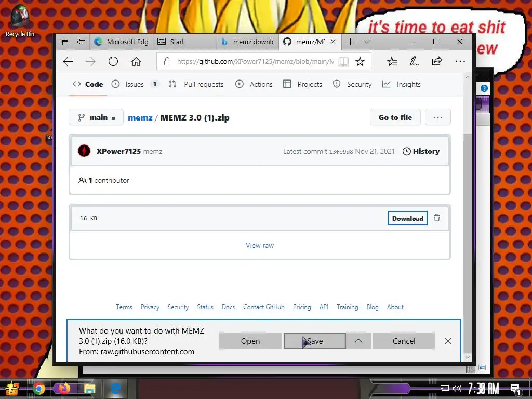
Task: Click the browser forward arrow
Action: coord(90,61)
